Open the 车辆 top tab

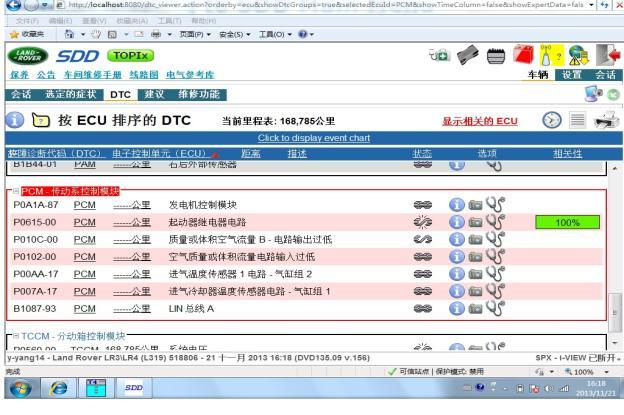(538, 75)
